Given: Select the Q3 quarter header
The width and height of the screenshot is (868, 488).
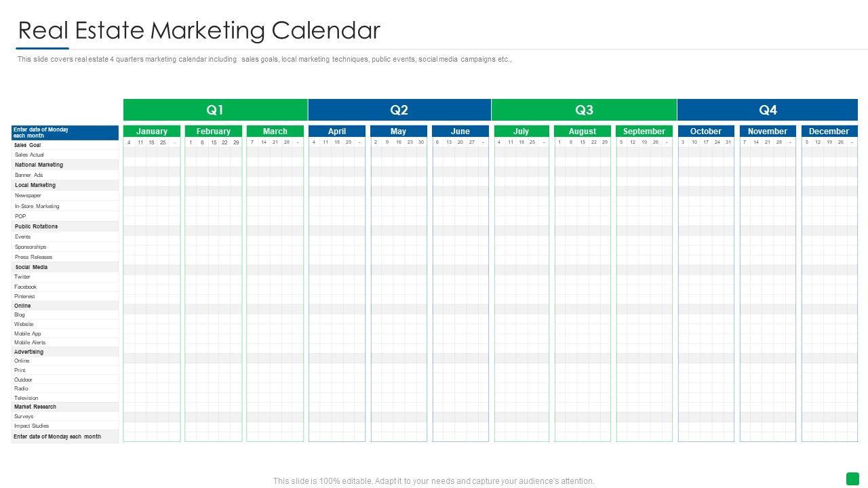Looking at the screenshot, I should click(x=584, y=110).
